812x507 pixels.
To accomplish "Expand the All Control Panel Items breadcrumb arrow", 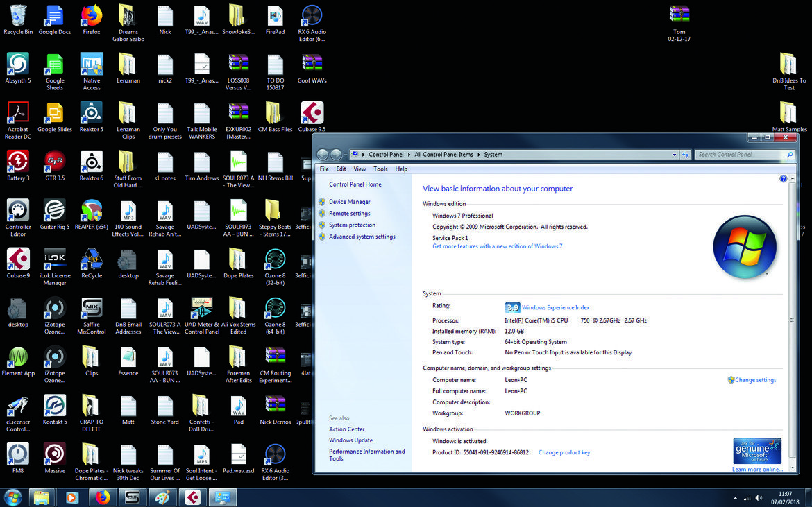I will click(x=478, y=155).
